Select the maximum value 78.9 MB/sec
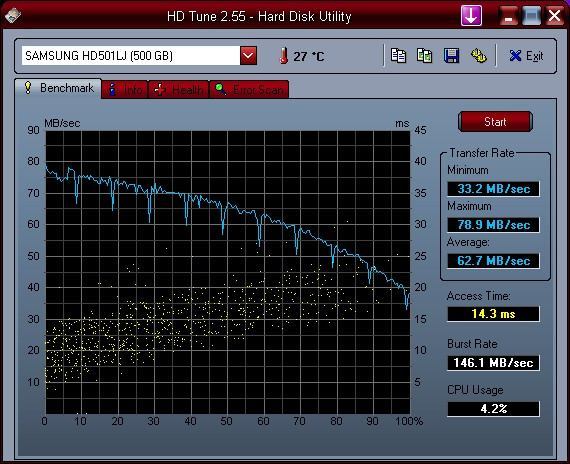 click(x=493, y=225)
